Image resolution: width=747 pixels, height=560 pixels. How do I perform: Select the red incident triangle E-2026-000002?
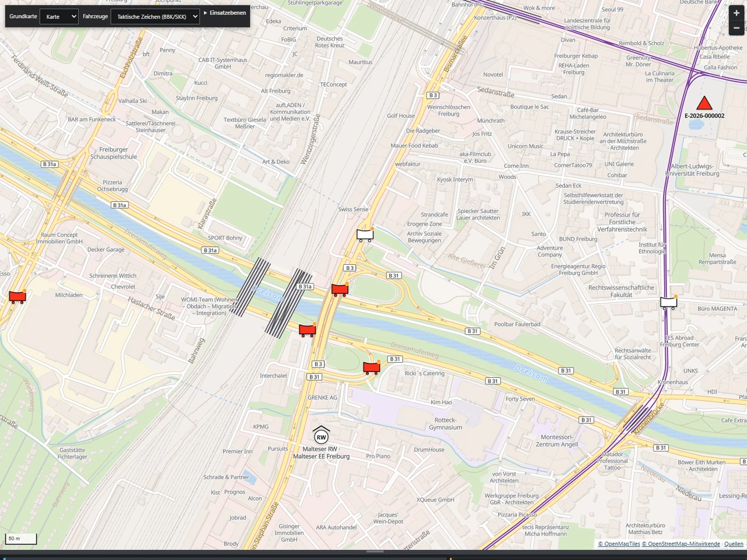coord(704,103)
